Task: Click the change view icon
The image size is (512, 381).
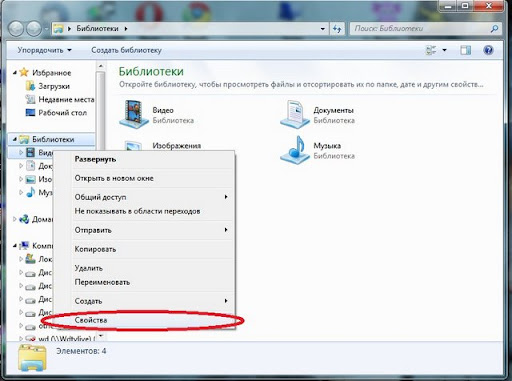Action: click(x=431, y=50)
